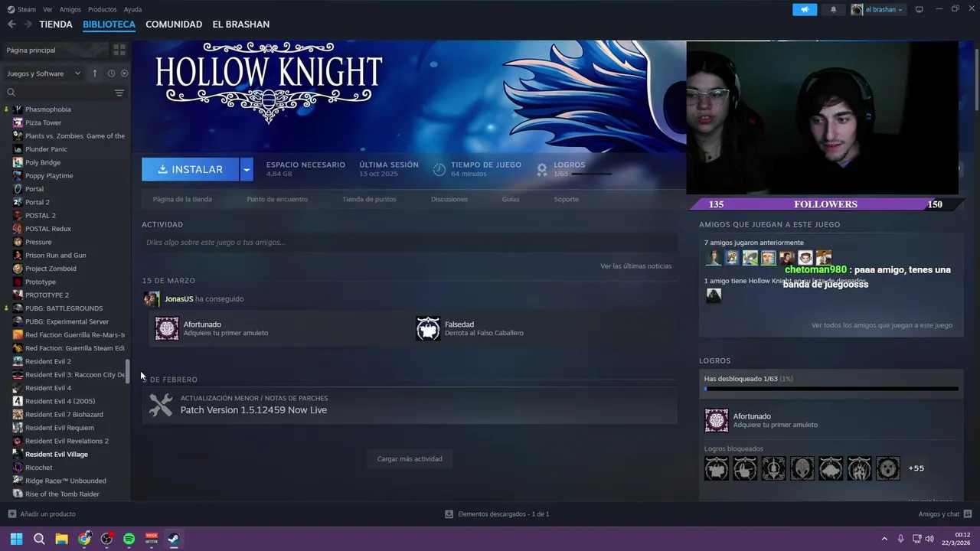Open the Discusiones tab

pos(449,199)
